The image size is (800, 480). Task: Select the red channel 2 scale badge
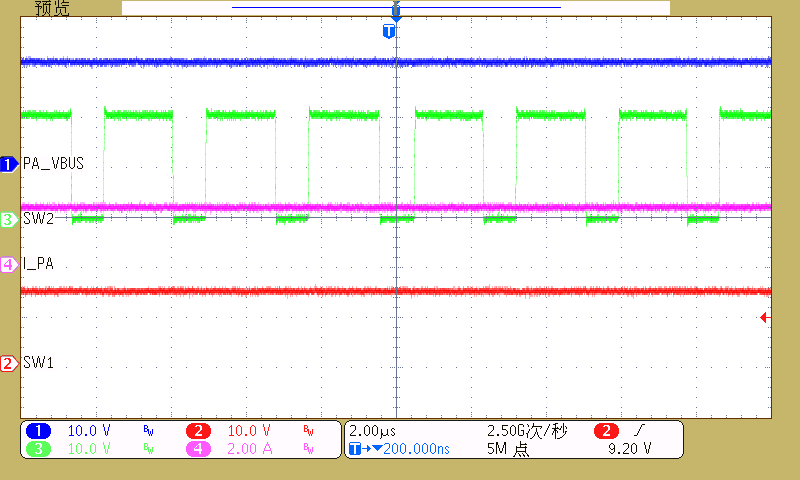(x=198, y=431)
